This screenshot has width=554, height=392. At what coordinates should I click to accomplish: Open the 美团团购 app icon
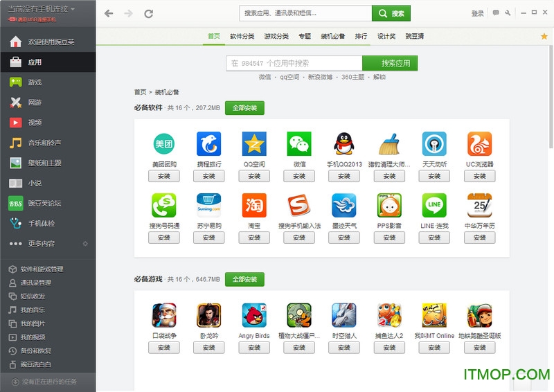pos(164,144)
